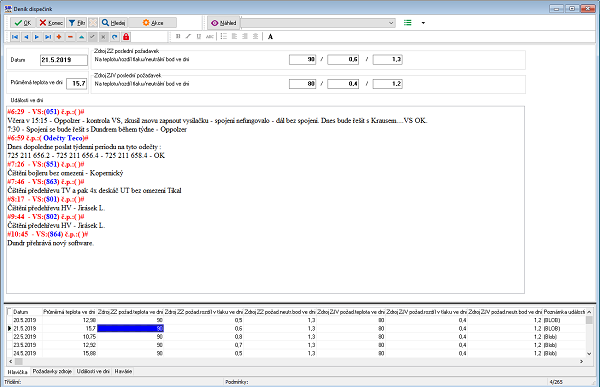
Task: Click the Náhled preview button
Action: tap(224, 23)
